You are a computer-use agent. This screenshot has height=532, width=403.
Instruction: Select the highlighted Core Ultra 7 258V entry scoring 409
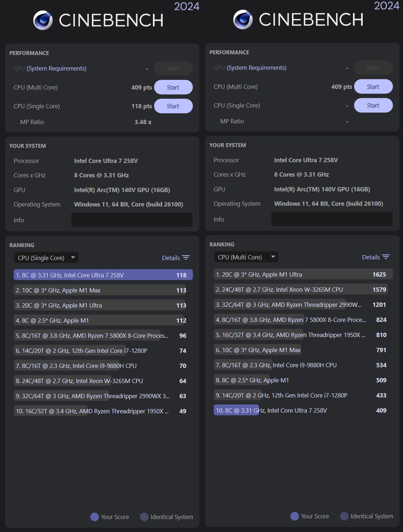[x=301, y=410]
